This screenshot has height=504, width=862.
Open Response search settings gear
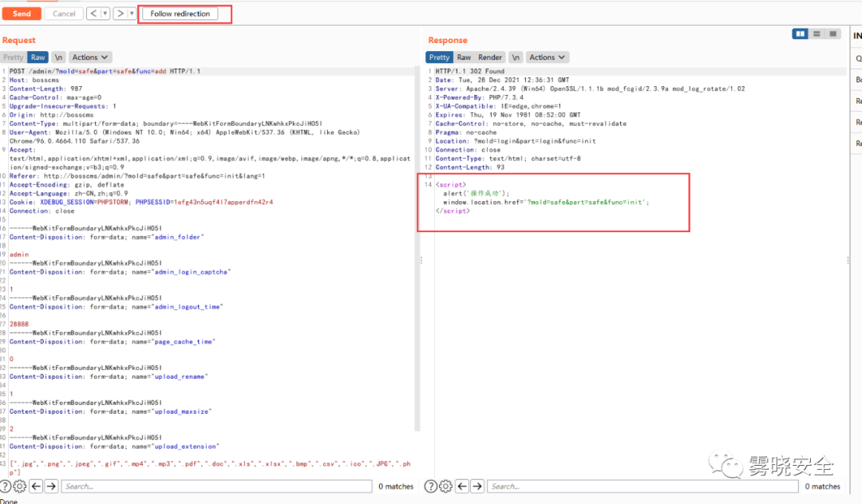click(446, 486)
